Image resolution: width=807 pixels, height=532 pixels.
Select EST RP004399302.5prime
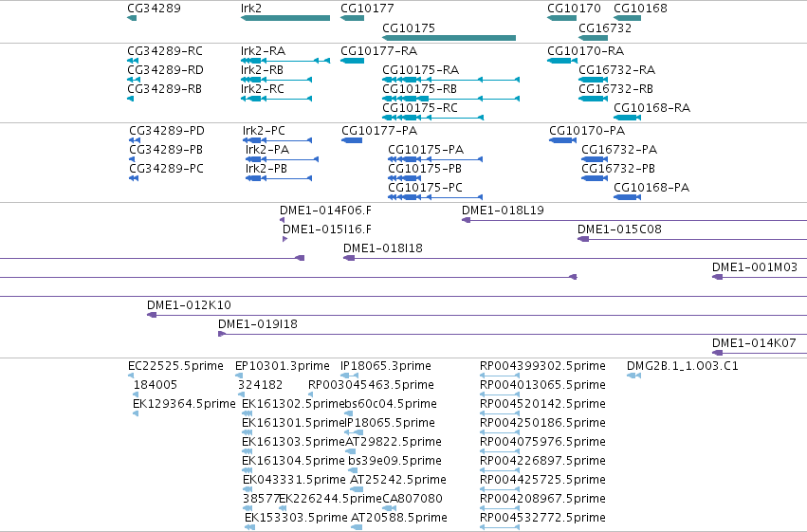coord(542,366)
